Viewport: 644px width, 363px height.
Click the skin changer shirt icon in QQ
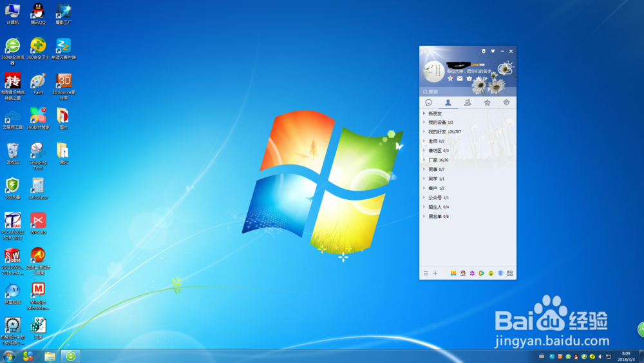pyautogui.click(x=493, y=51)
